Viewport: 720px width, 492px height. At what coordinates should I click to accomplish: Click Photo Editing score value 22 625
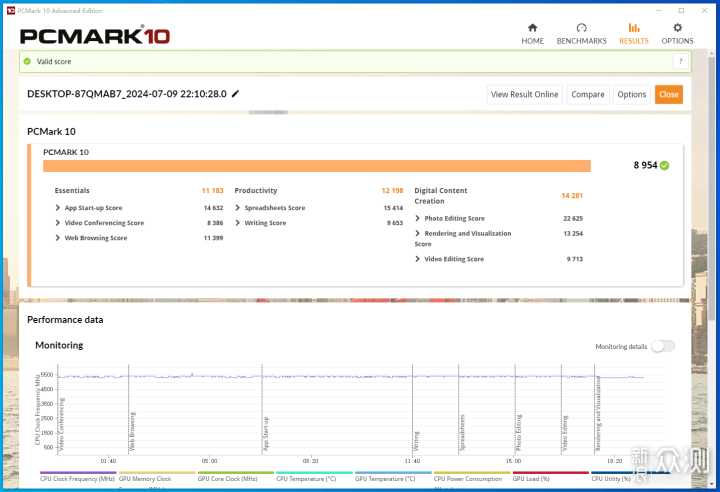tap(573, 218)
